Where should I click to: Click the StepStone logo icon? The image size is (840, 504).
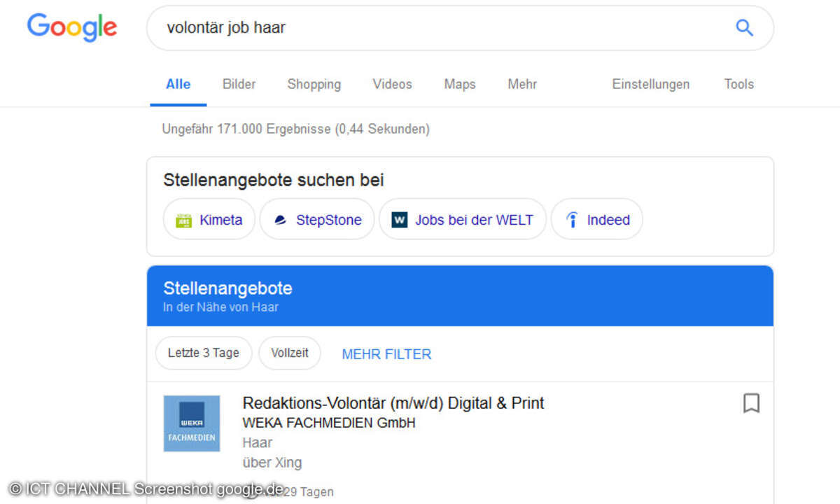pyautogui.click(x=280, y=220)
